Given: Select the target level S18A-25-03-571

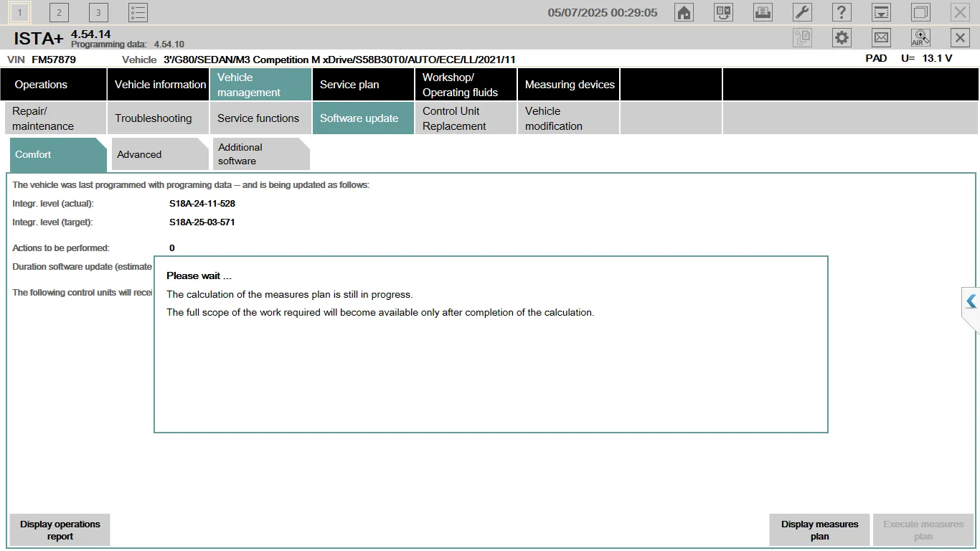Looking at the screenshot, I should click(x=202, y=222).
